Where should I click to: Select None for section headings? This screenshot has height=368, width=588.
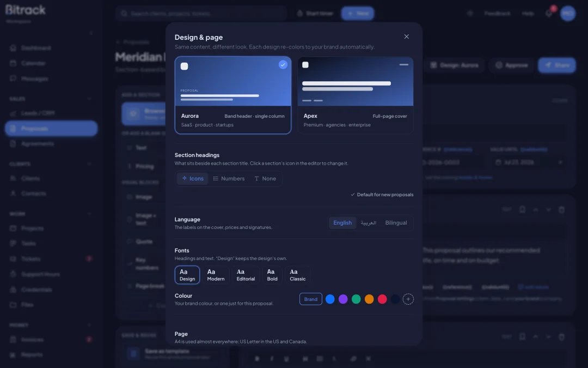[265, 178]
